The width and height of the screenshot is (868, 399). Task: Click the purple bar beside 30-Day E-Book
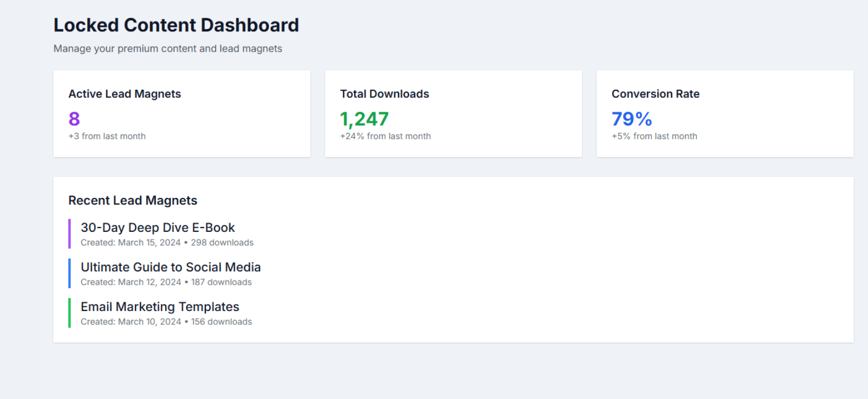pos(70,234)
